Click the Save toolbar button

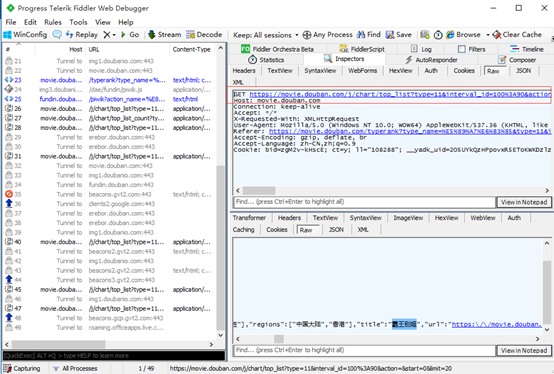tap(399, 35)
